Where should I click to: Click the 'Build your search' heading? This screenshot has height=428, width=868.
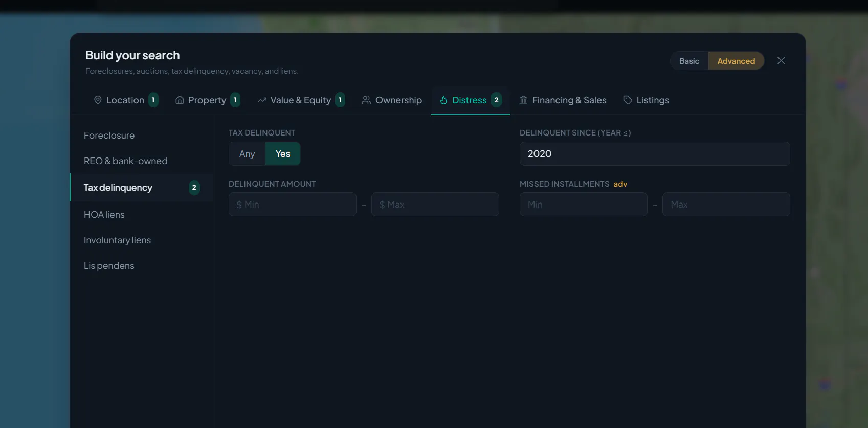(x=132, y=55)
